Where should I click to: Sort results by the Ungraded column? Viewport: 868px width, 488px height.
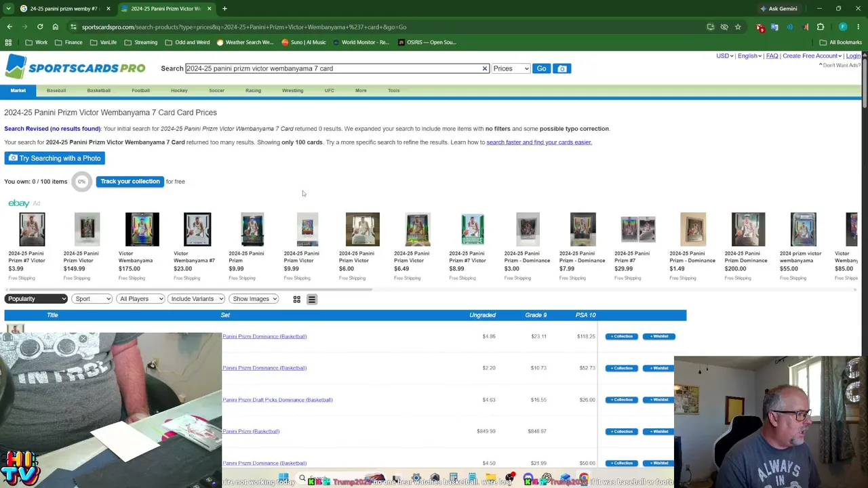483,315
